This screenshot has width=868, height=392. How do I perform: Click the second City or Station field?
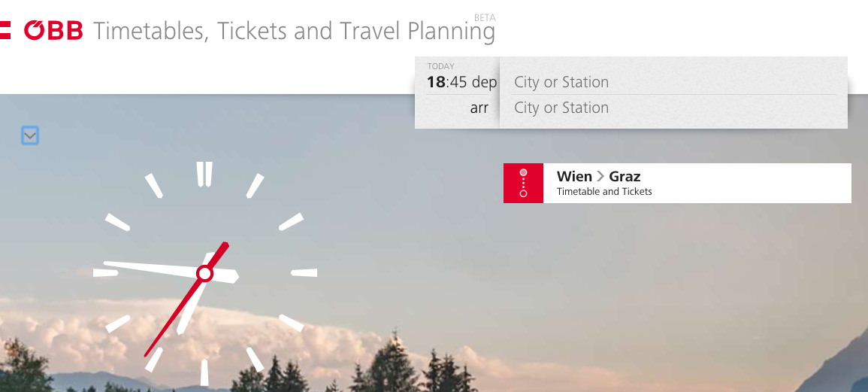pyautogui.click(x=673, y=108)
